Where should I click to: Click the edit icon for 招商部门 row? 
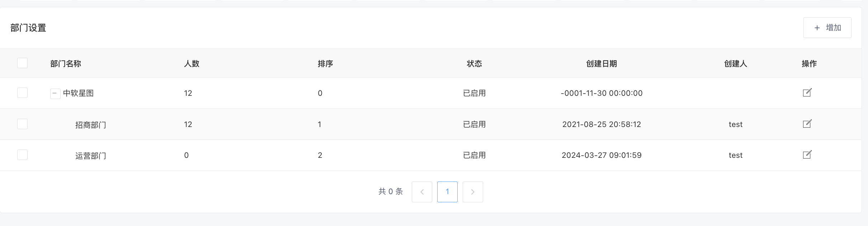click(807, 124)
